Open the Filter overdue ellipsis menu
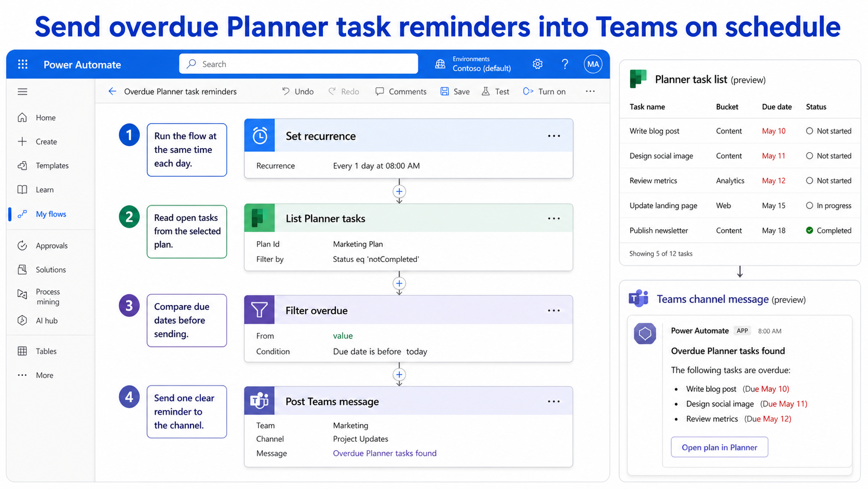Viewport: 868px width, 489px height. [554, 311]
